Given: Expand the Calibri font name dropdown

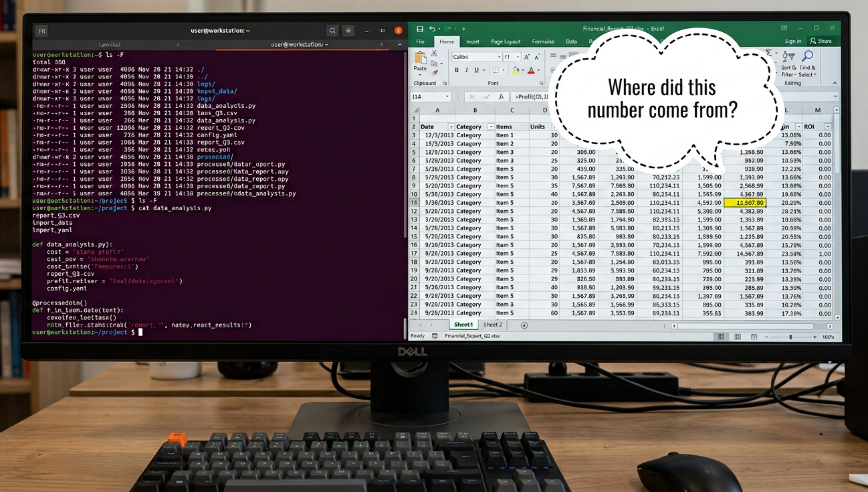Looking at the screenshot, I should [x=499, y=57].
